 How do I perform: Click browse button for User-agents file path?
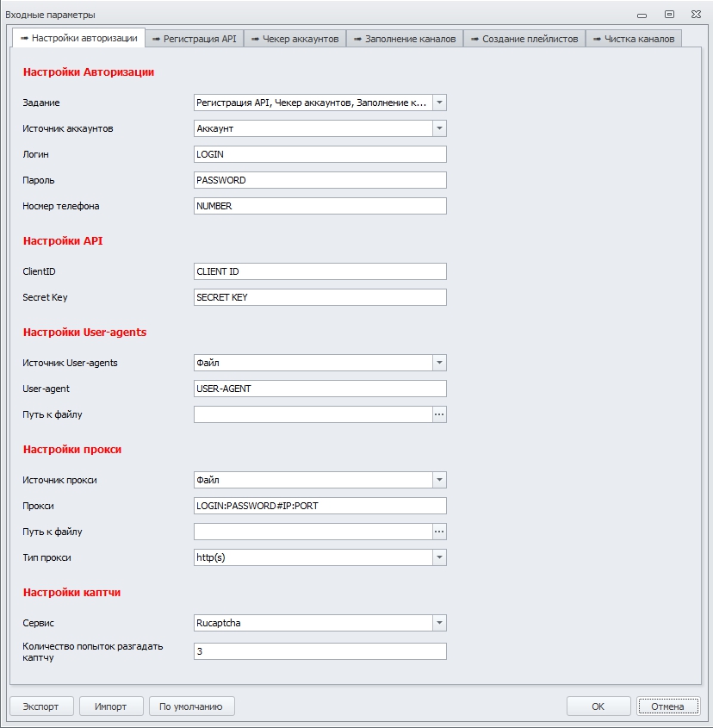pos(439,414)
